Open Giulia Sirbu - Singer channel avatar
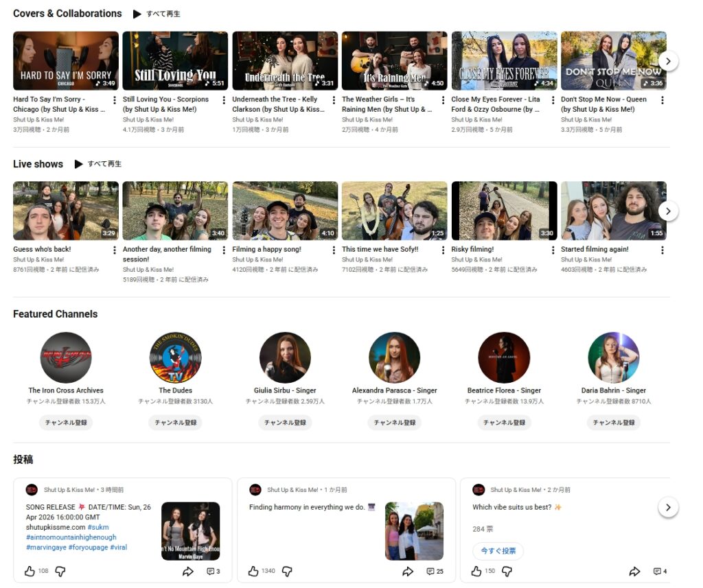Viewport: 703px width, 588px height. point(285,357)
